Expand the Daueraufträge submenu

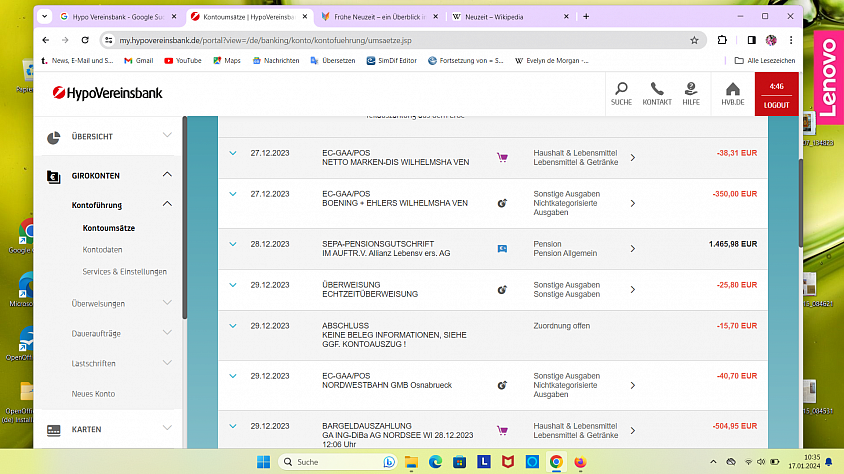(x=167, y=332)
